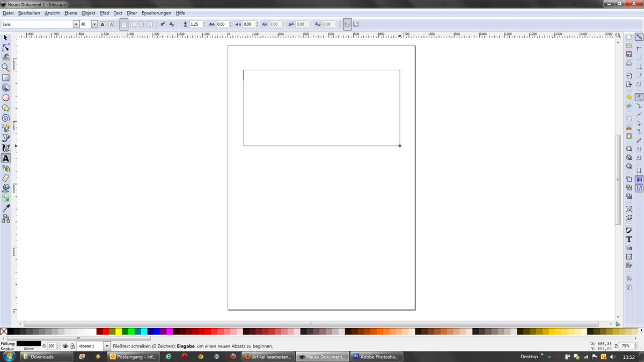Toggle superscript formatting
This screenshot has height=362, width=644.
(163, 24)
